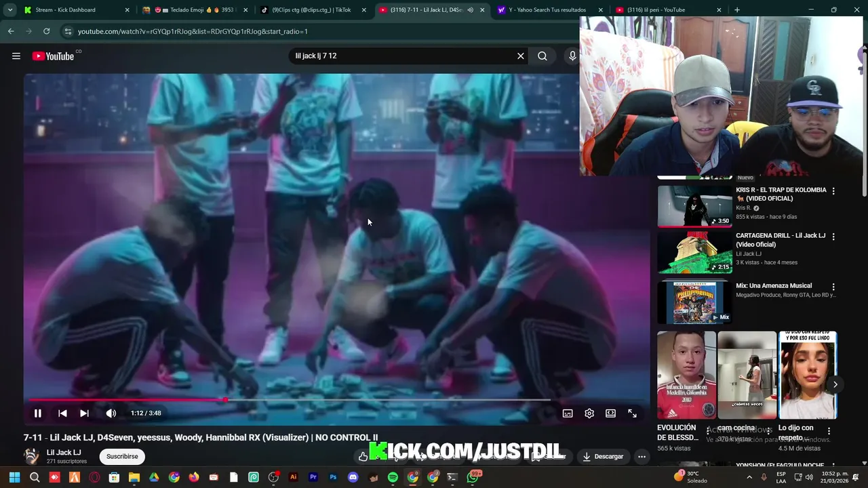This screenshot has height=488, width=868.
Task: Show next Shorts with chevron arrow
Action: (x=835, y=384)
